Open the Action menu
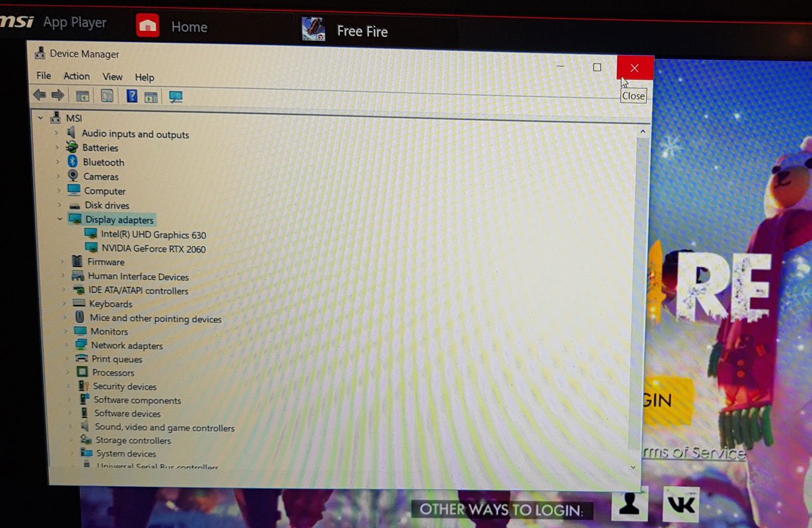This screenshot has width=812, height=528. tap(77, 77)
